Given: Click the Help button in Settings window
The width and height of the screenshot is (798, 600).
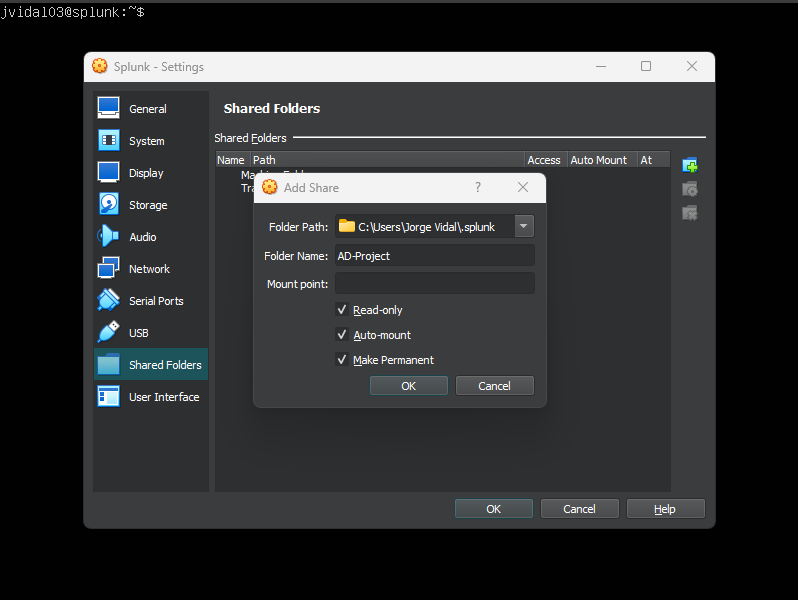Looking at the screenshot, I should pyautogui.click(x=666, y=508).
